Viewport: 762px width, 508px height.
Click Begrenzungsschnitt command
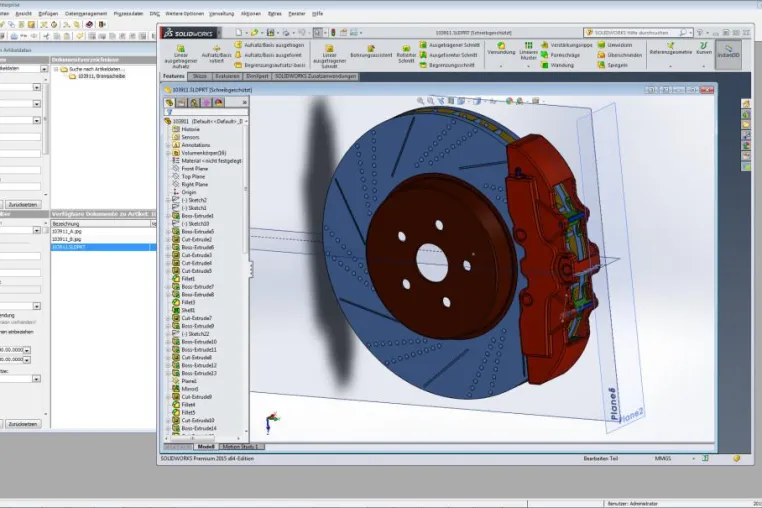pos(447,65)
